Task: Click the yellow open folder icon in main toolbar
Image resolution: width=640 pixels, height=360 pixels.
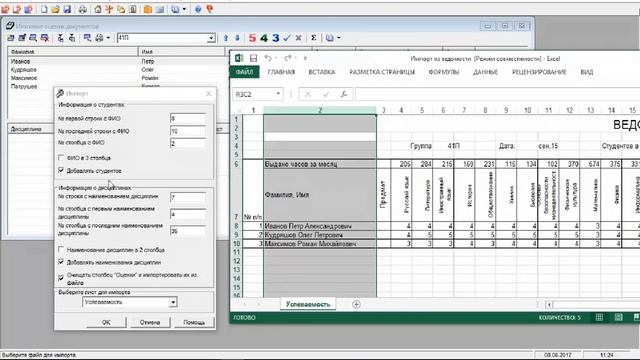Action: pos(56,9)
